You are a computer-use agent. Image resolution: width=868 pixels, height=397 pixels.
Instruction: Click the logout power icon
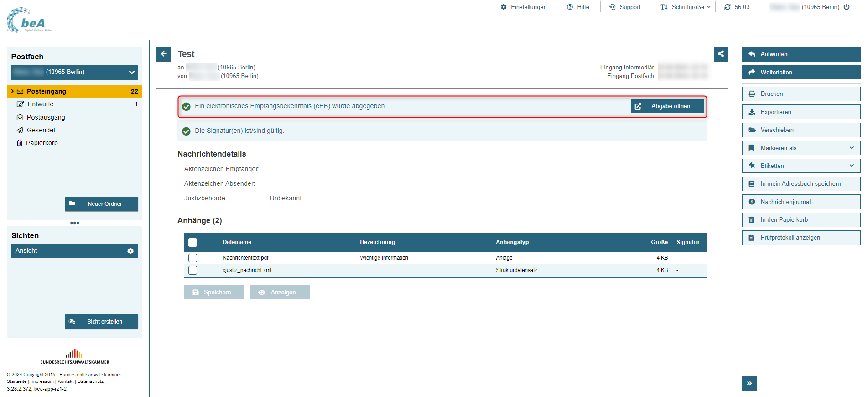847,7
